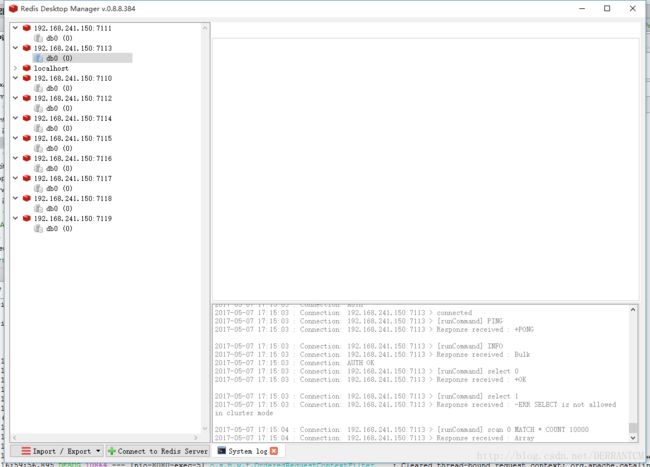The image size is (650, 467).
Task: Click the terminal icon on the System log tab
Action: point(222,450)
